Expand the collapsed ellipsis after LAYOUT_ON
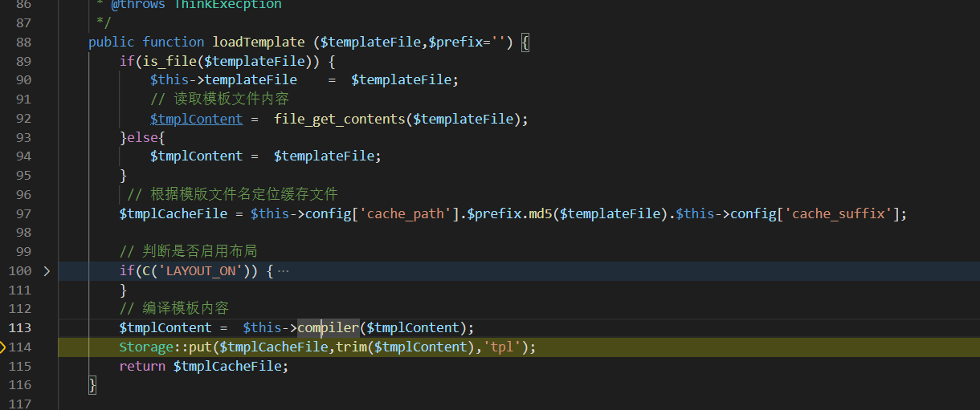Viewport: 980px width, 410px height. point(283,271)
